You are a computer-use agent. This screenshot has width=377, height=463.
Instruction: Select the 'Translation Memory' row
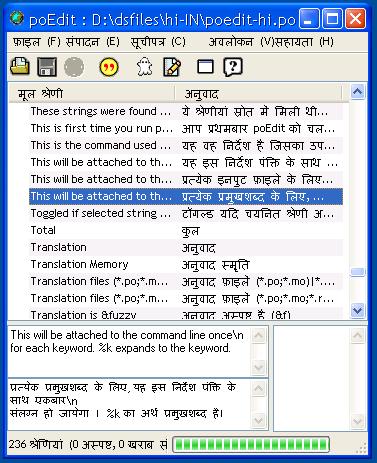click(186, 264)
